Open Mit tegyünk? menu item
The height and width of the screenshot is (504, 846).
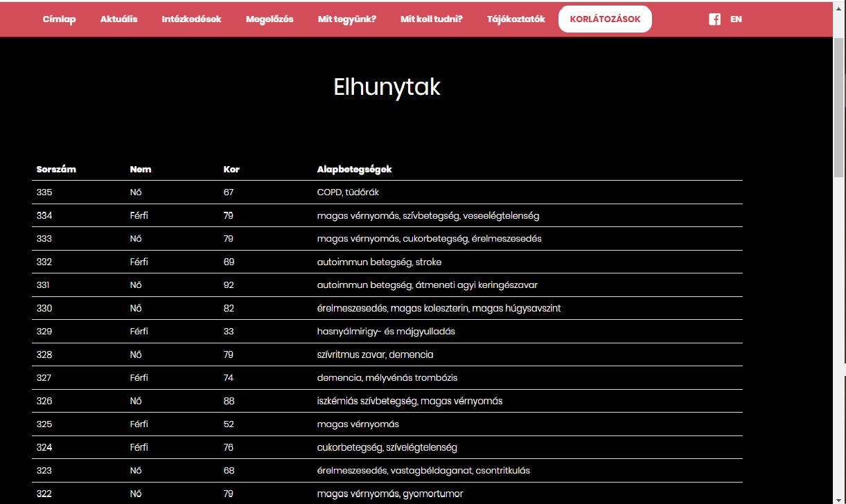click(346, 19)
